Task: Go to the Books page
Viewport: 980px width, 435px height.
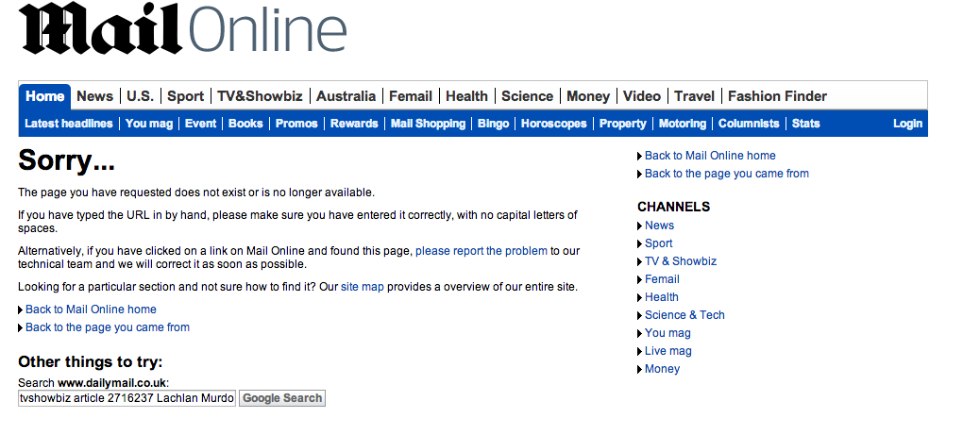Action: (x=245, y=123)
